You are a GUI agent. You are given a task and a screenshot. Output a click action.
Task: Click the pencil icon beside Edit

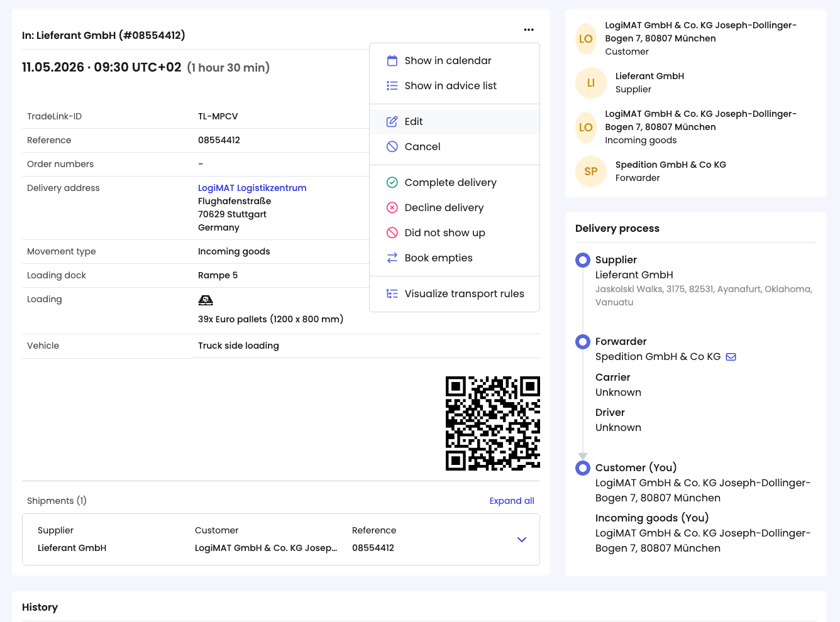[x=392, y=122]
